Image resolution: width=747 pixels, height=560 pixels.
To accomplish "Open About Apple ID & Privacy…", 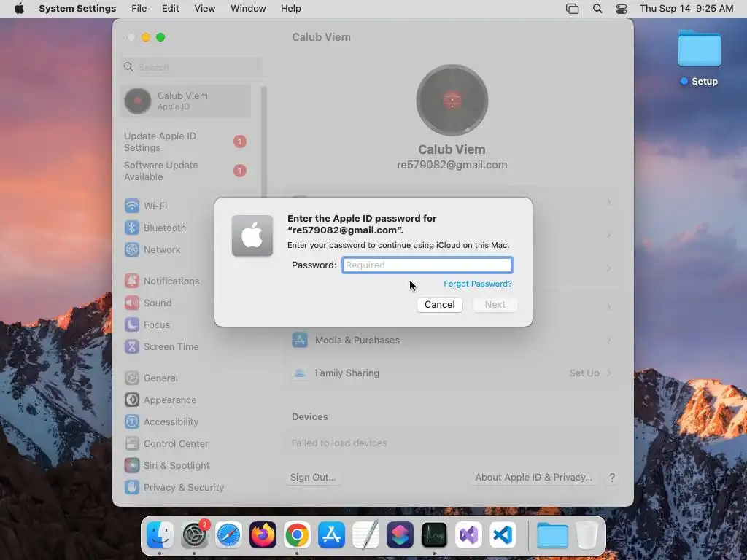I will click(533, 477).
